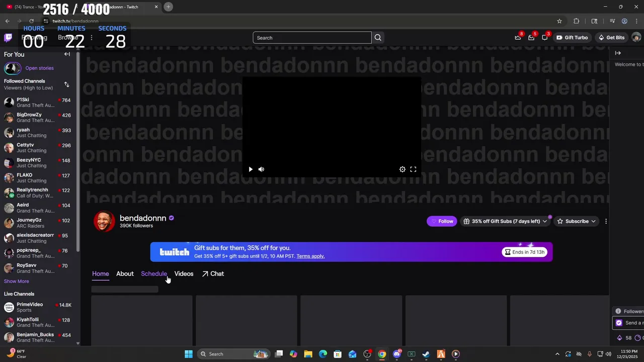Open Chrome media controls icon
644x362 pixels.
(612, 21)
